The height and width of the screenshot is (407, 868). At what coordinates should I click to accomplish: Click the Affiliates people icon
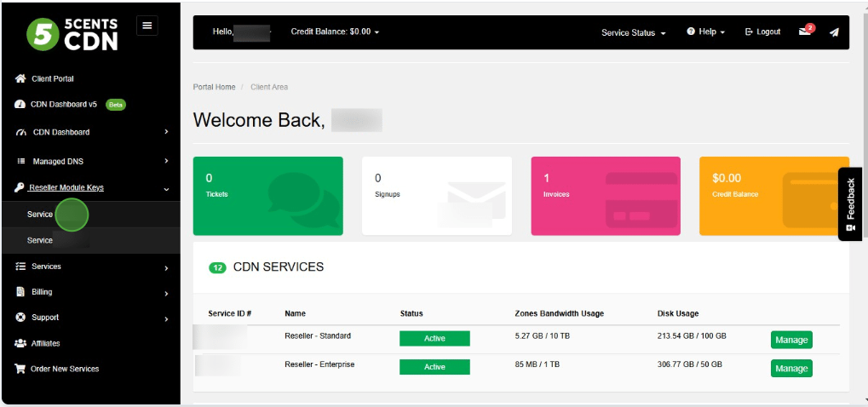click(x=20, y=343)
